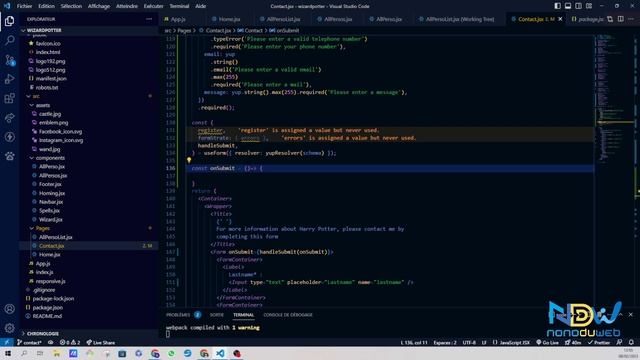
Task: Open the Run and Debug view
Action: pyautogui.click(x=9, y=79)
